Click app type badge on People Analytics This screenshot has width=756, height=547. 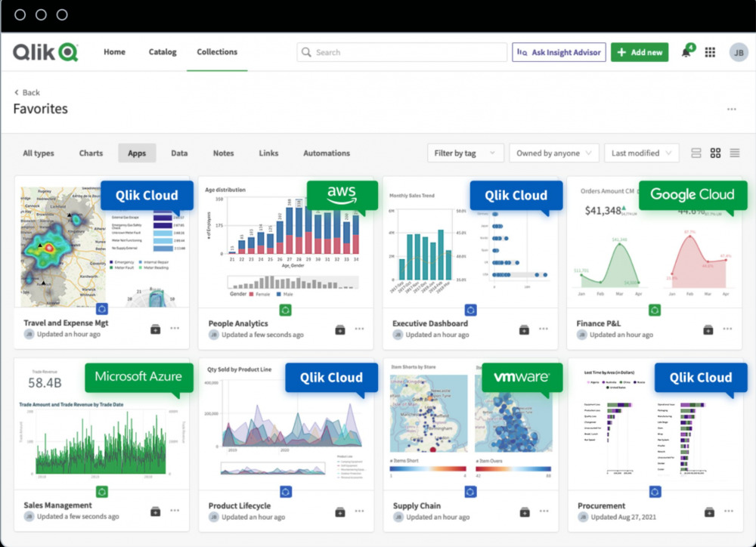(286, 310)
